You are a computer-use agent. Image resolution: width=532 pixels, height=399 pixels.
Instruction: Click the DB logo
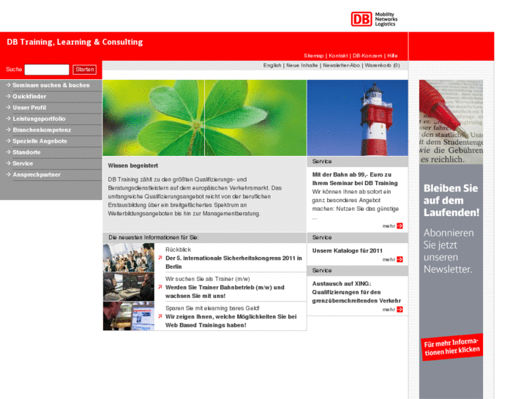click(x=361, y=19)
